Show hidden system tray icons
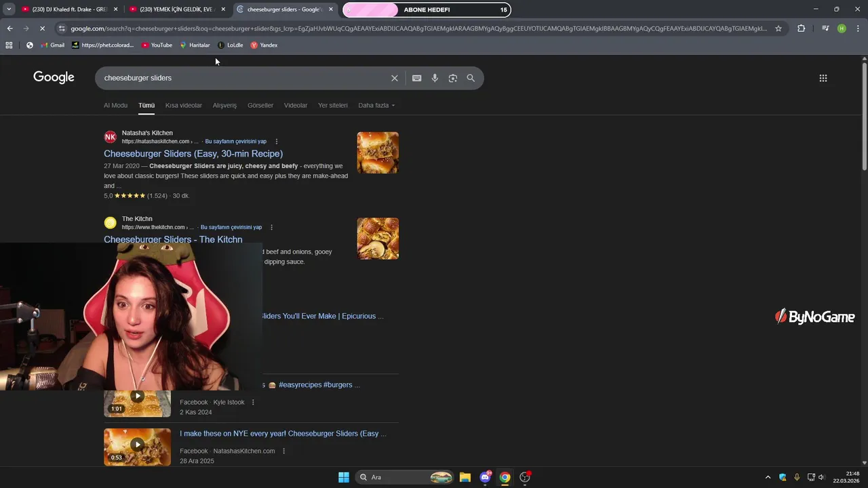The height and width of the screenshot is (488, 868). (768, 477)
